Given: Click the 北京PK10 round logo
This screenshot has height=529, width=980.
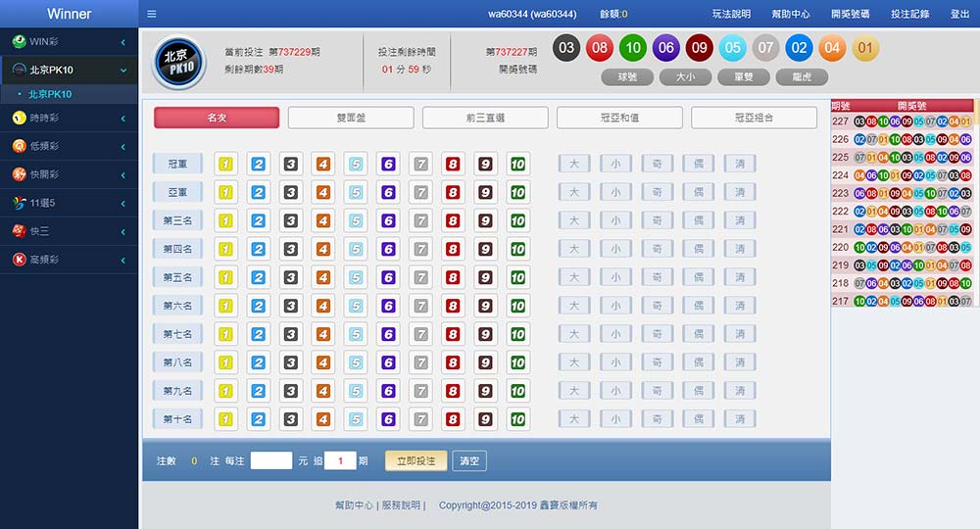Looking at the screenshot, I should (180, 64).
